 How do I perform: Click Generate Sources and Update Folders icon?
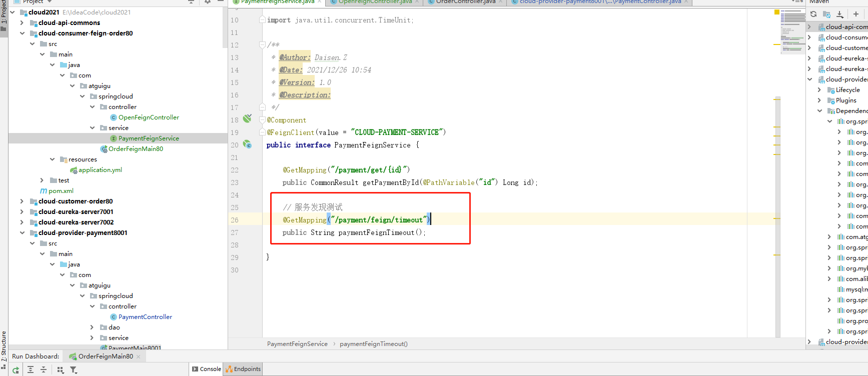(826, 14)
